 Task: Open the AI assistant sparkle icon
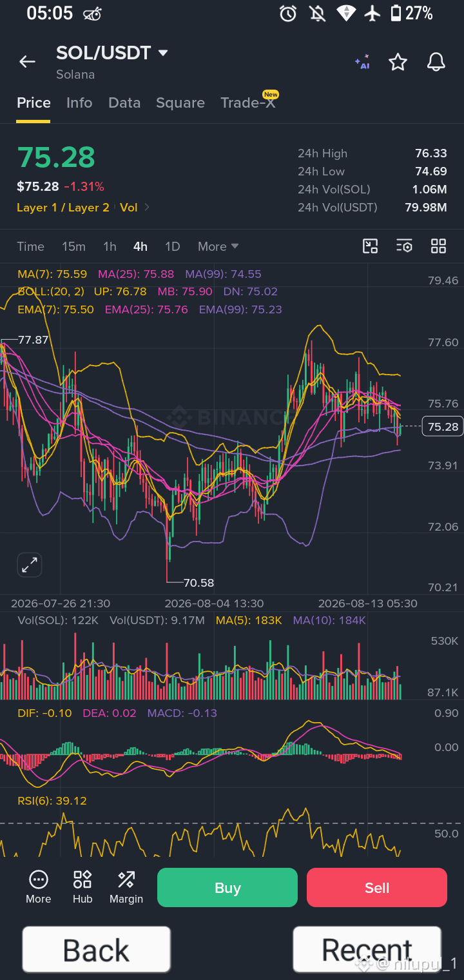tap(362, 62)
